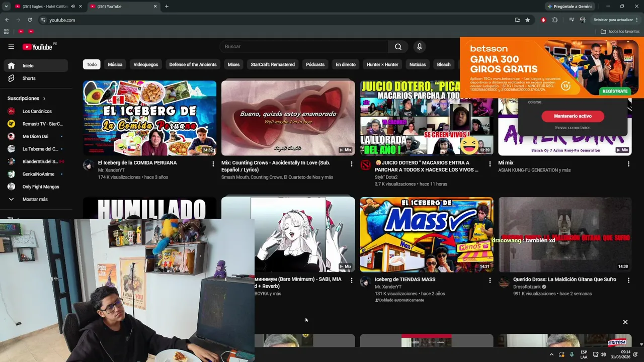Select the Todo filter chip

(x=92, y=64)
